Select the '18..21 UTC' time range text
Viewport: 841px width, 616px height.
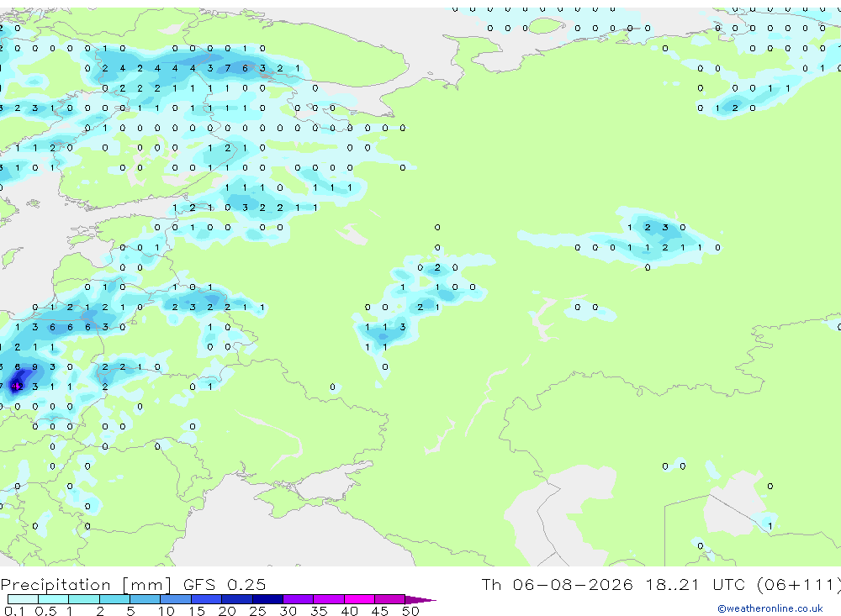(696, 585)
